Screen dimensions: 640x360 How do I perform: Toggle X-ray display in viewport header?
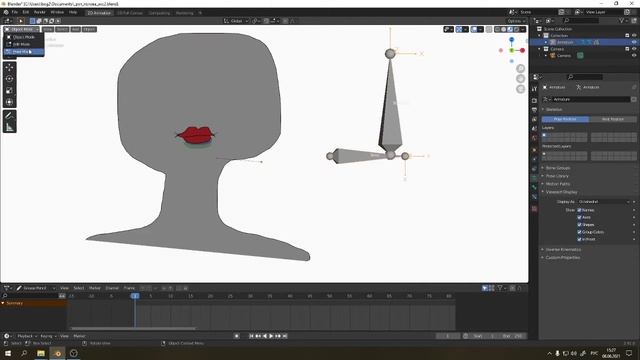(x=489, y=29)
